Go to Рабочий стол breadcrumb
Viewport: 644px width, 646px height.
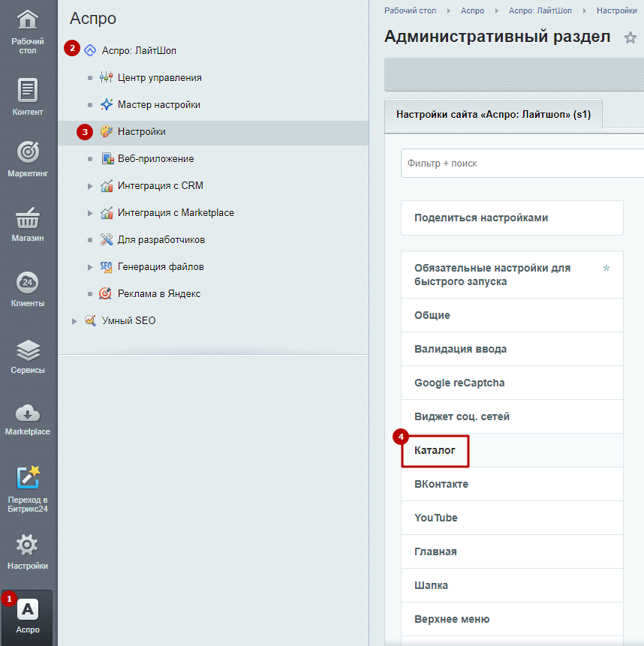pos(410,11)
